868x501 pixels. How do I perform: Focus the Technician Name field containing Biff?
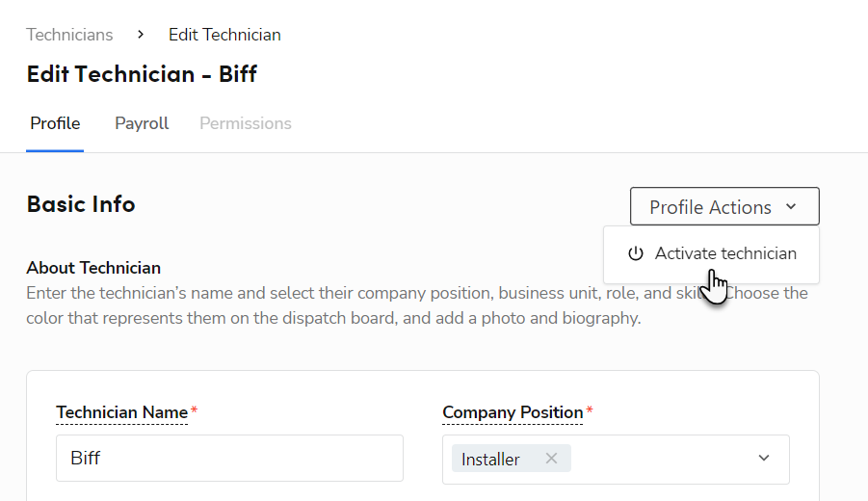pos(229,458)
